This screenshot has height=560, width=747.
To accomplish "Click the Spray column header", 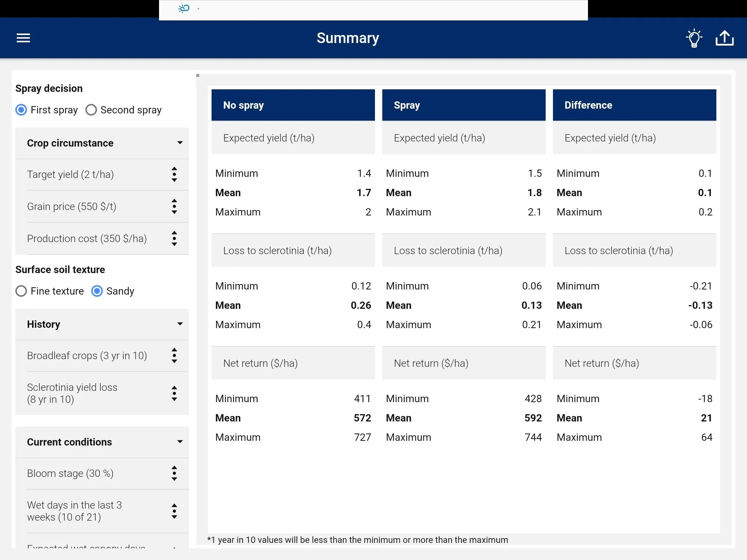I will pos(464,105).
